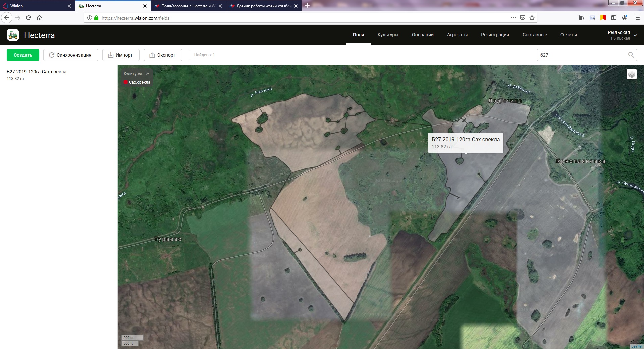Open a new browser tab
This screenshot has width=644, height=349.
tap(307, 6)
